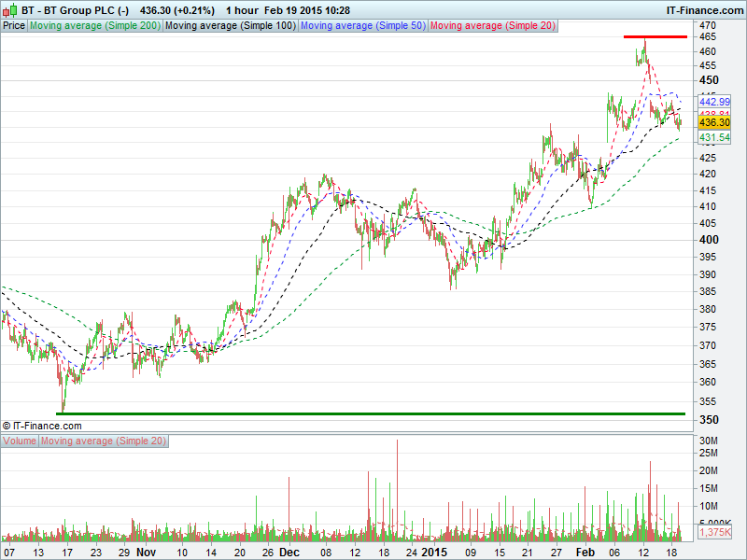Open the Volume indicator label
Viewport: 747px width, 560px height.
click(20, 441)
